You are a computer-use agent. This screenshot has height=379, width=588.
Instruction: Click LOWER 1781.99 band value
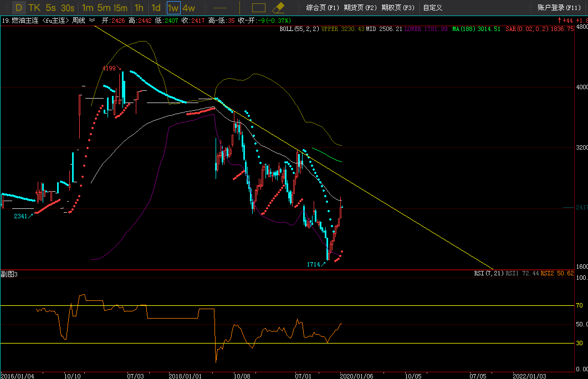pyautogui.click(x=426, y=29)
